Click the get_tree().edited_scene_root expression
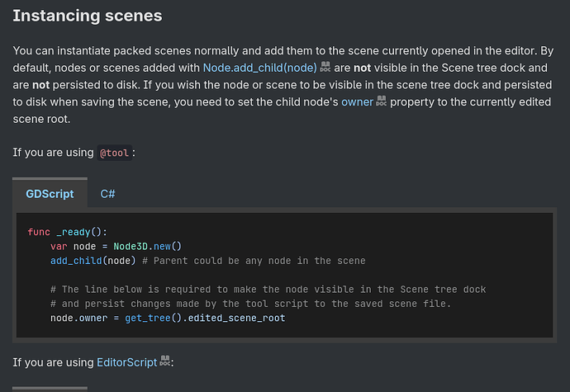This screenshot has height=392, width=570. click(205, 318)
